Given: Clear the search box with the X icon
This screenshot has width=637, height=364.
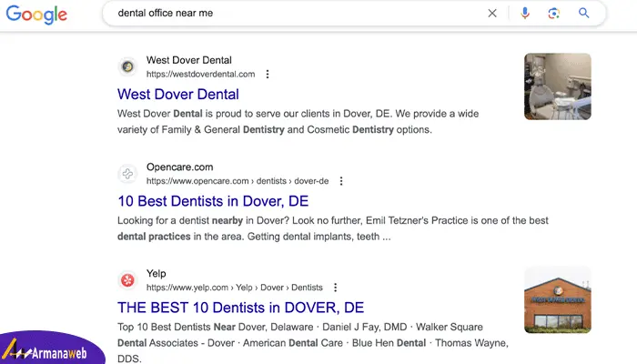Looking at the screenshot, I should coord(492,14).
